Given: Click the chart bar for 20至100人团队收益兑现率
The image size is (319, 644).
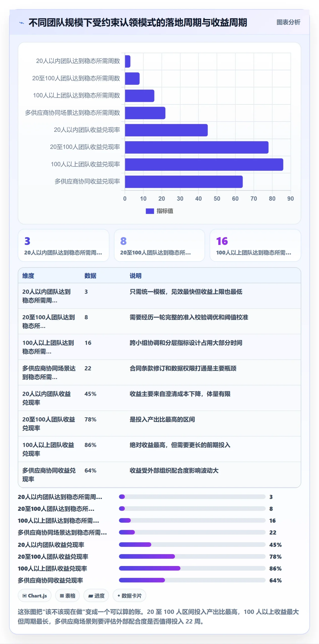Looking at the screenshot, I should click(x=197, y=147).
